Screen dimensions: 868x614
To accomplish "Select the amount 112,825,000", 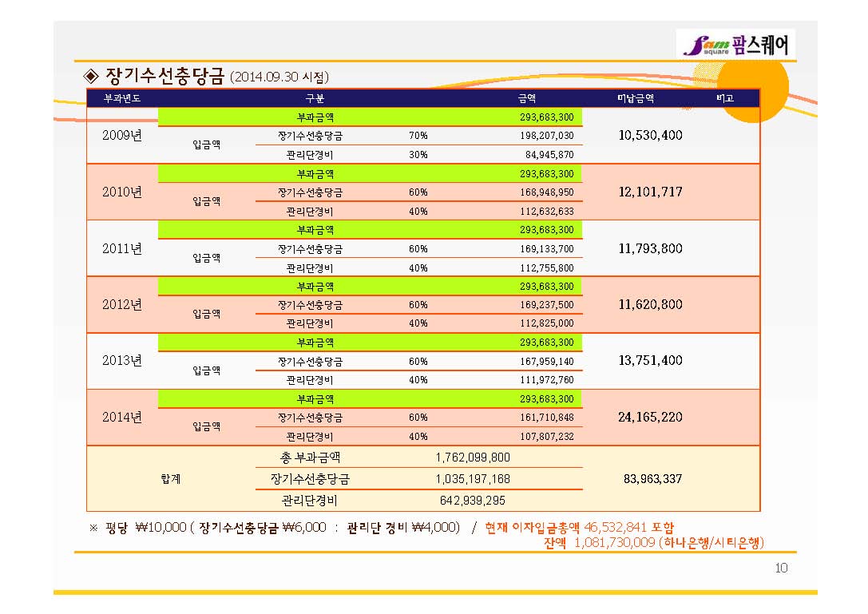I will coord(546,323).
